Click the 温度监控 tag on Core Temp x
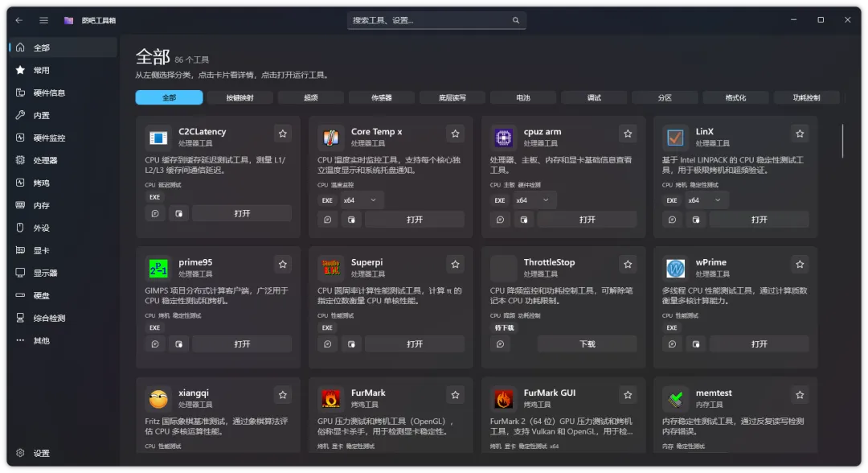Image resolution: width=868 pixels, height=473 pixels. pos(342,185)
